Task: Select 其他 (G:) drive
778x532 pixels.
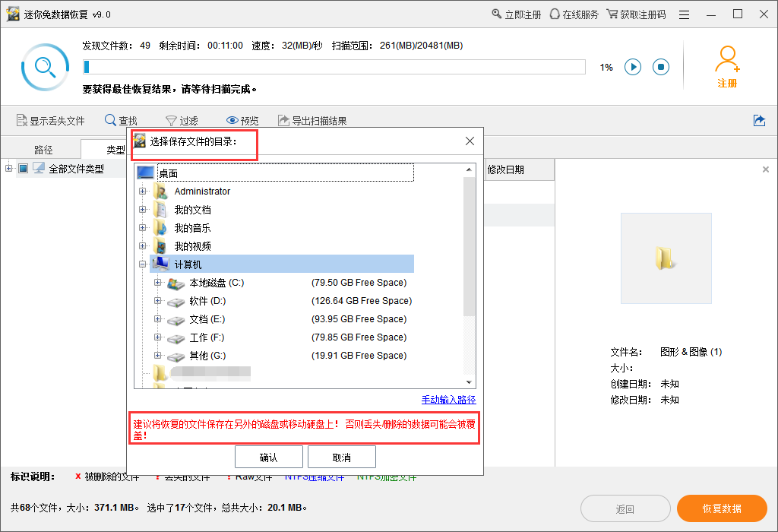Action: pos(207,356)
